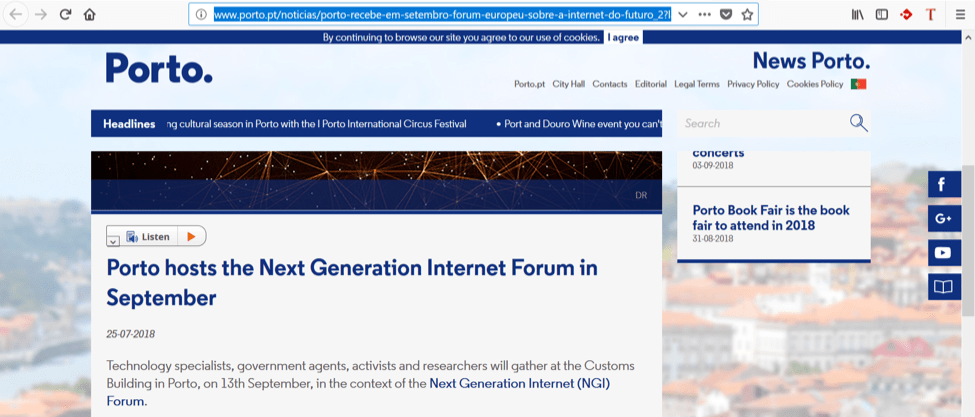975x417 pixels.
Task: Open page actions three-dots menu
Action: pyautogui.click(x=705, y=15)
